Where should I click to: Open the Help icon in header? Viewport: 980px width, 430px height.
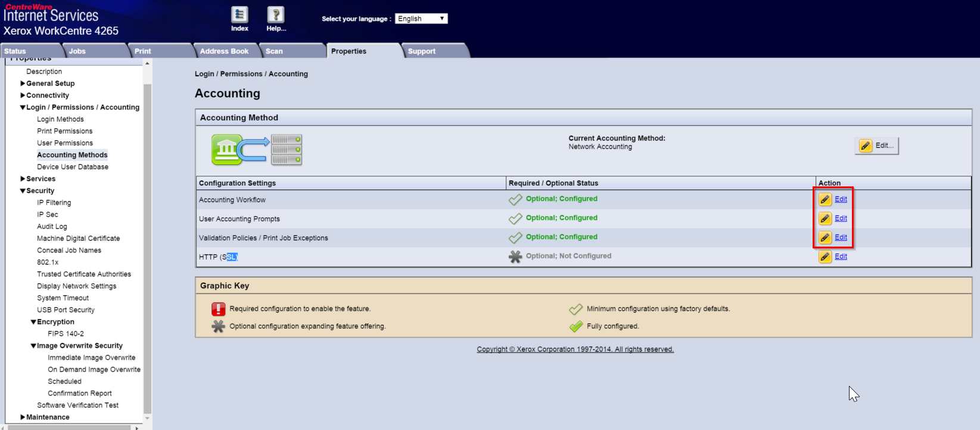tap(275, 15)
